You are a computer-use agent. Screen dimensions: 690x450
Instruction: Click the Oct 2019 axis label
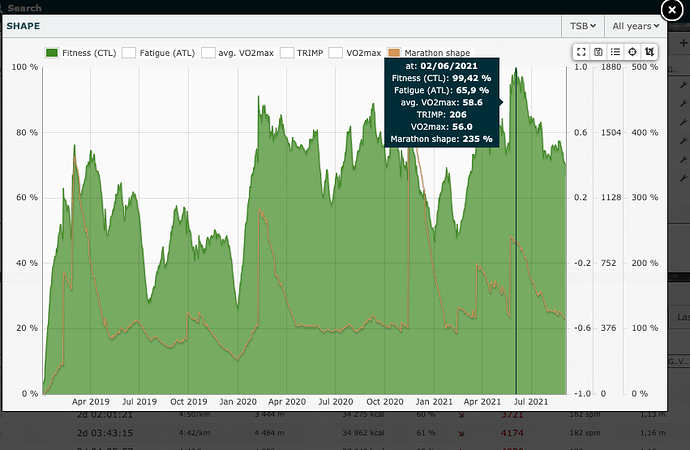tap(189, 402)
